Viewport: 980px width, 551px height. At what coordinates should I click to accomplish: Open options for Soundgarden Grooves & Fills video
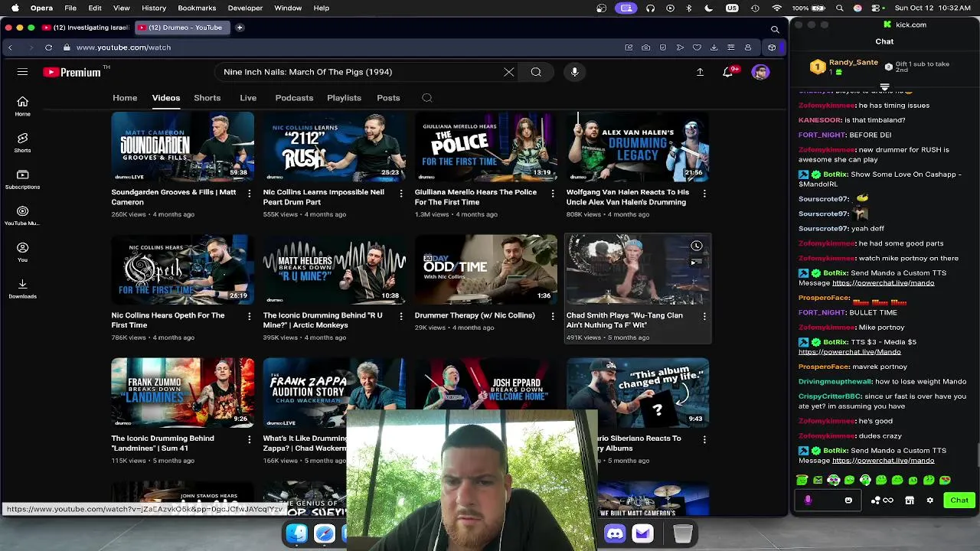point(249,194)
